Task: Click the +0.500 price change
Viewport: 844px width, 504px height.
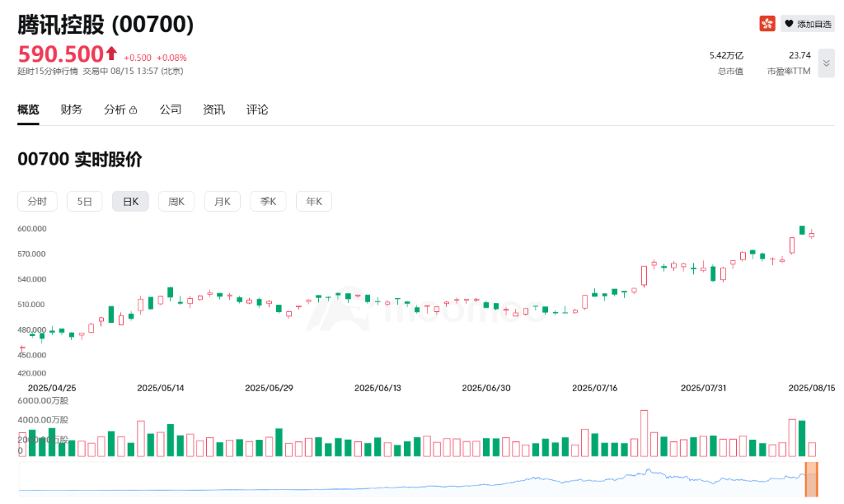Action: click(138, 58)
